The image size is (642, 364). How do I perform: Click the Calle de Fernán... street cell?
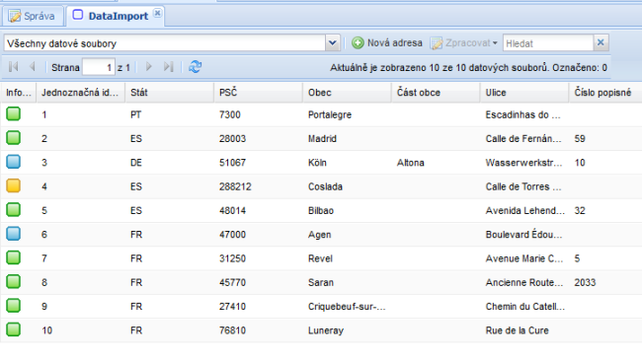click(x=523, y=139)
